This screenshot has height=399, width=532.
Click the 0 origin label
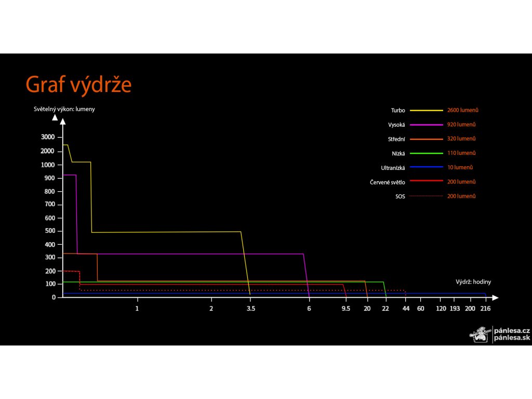54,297
